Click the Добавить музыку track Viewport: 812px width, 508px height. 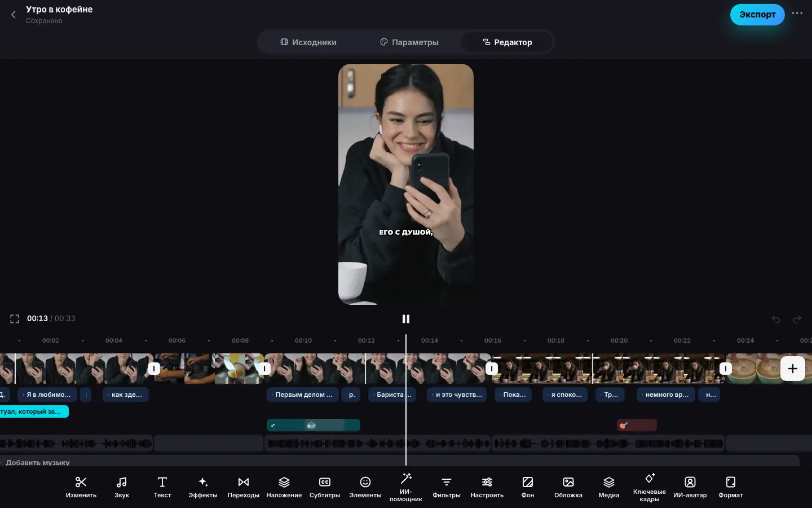click(399, 461)
